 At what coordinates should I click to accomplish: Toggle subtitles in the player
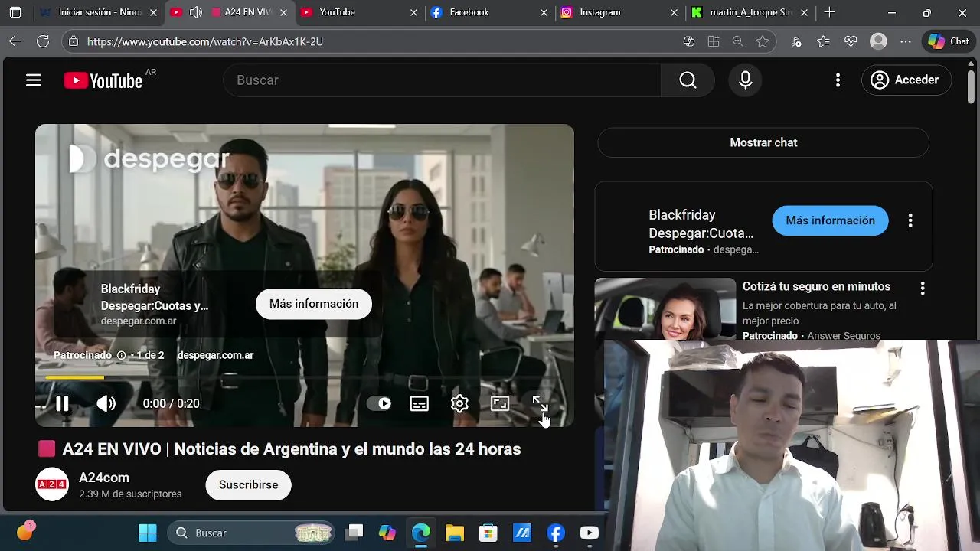coord(420,403)
